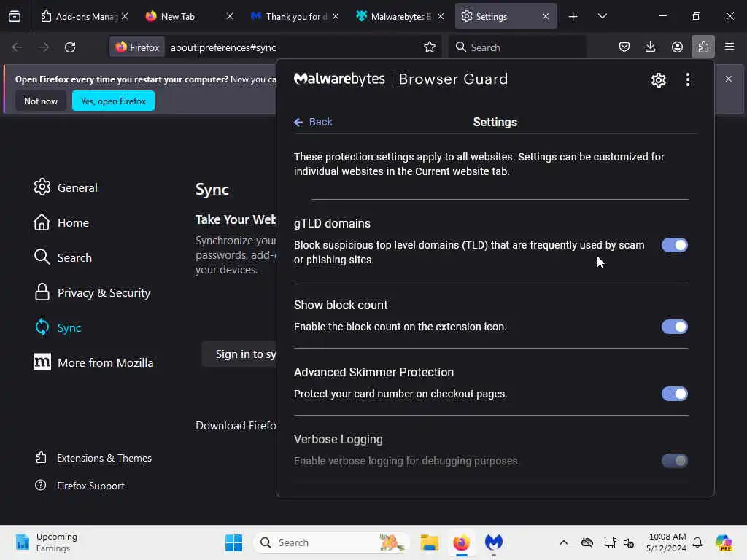Screen dimensions: 747x560
Task: Reload the current page
Action: (x=70, y=47)
